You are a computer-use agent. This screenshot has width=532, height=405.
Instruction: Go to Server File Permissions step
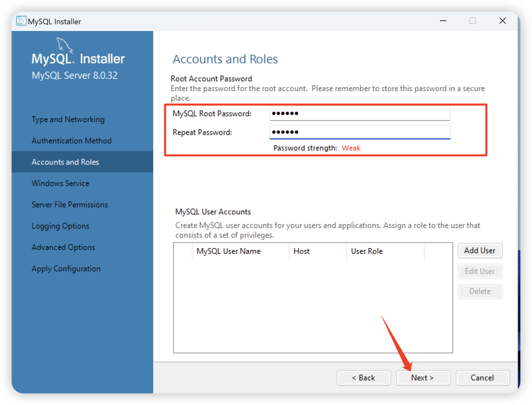[69, 205]
